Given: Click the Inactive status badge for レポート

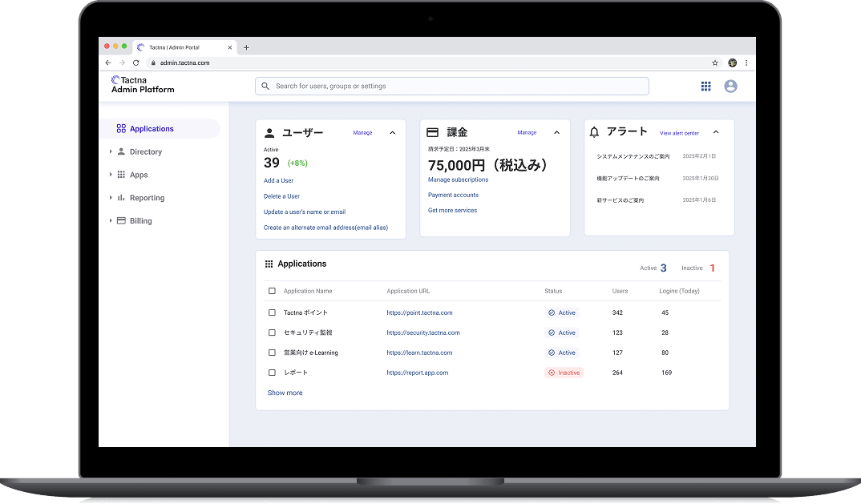Looking at the screenshot, I should 564,373.
